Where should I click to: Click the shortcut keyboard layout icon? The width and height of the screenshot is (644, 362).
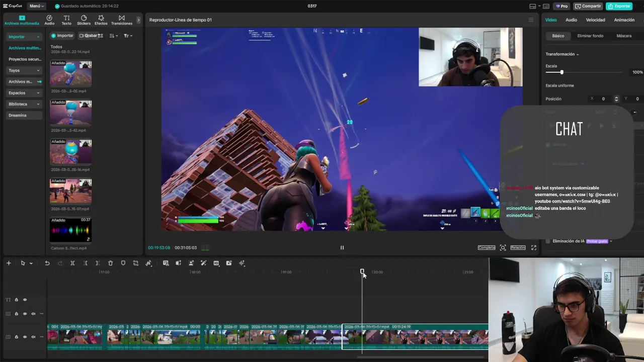(546, 6)
